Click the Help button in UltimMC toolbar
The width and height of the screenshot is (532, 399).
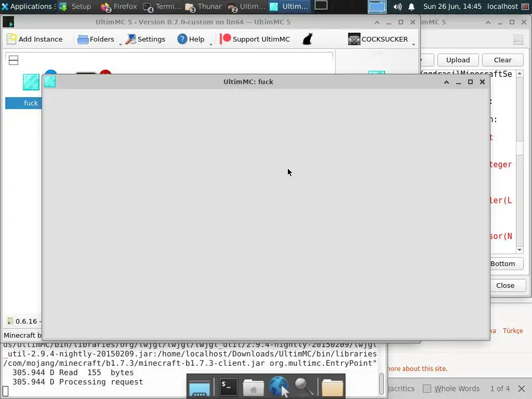click(x=191, y=39)
